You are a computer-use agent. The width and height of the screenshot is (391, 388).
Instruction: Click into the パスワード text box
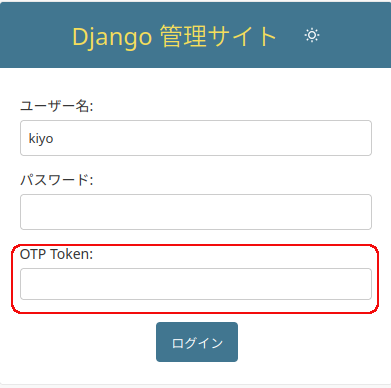point(196,212)
